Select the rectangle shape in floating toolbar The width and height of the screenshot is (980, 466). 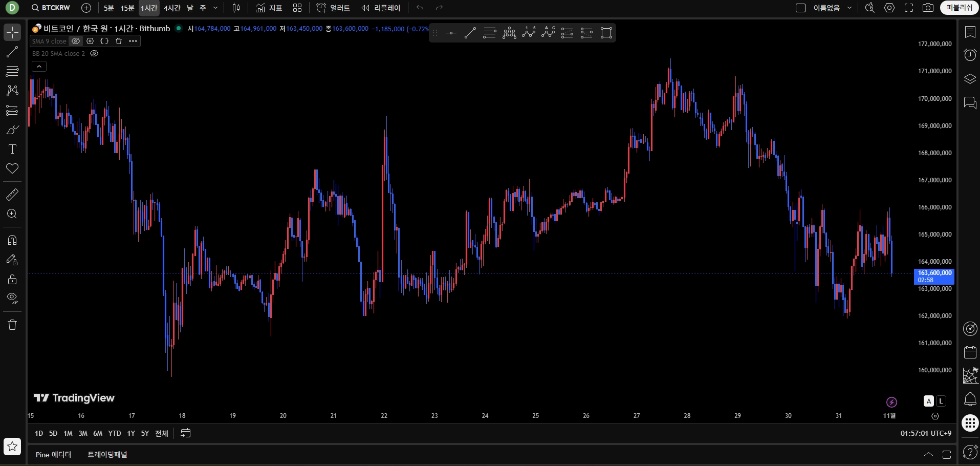pos(606,33)
